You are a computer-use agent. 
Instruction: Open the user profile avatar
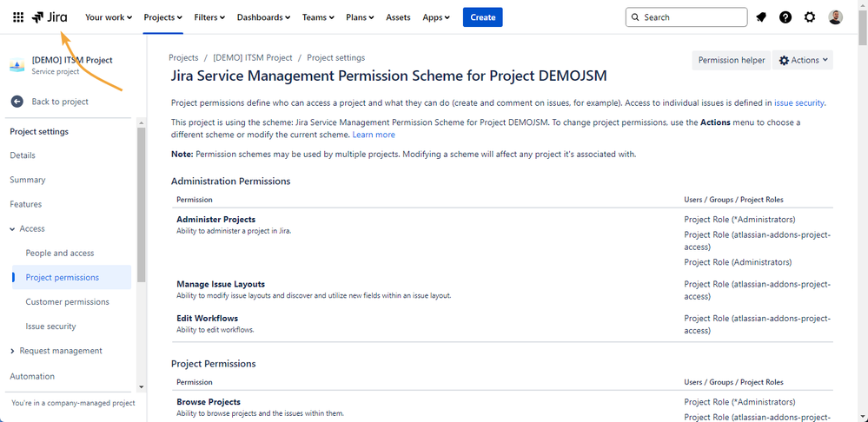(835, 17)
